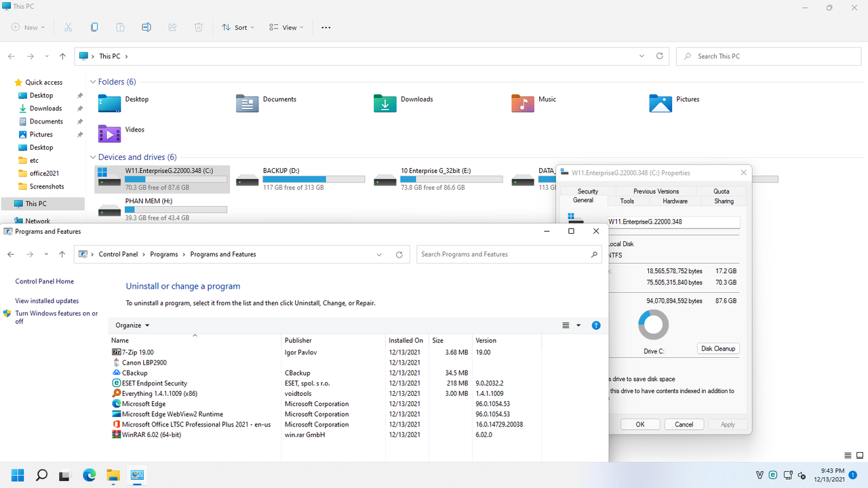Click the Delete trash icon in File Explorer toolbar
Viewport: 868px width, 488px height.
[198, 27]
